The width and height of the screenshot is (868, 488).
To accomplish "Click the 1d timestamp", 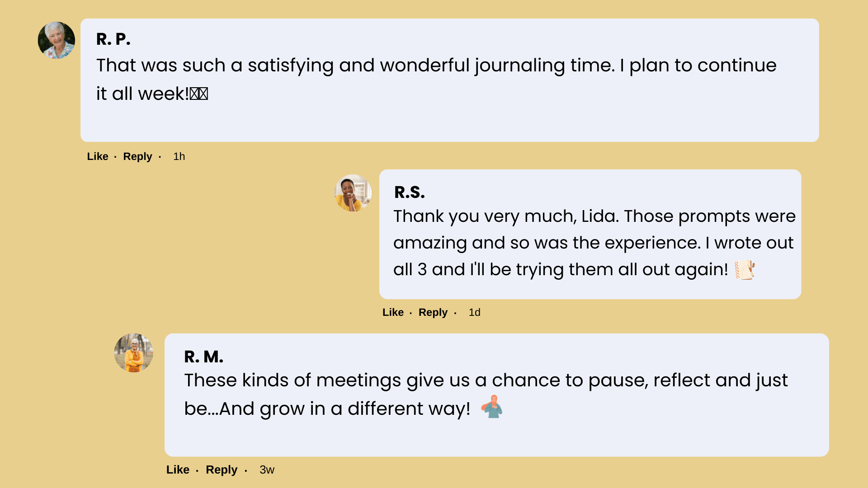I will tap(474, 312).
